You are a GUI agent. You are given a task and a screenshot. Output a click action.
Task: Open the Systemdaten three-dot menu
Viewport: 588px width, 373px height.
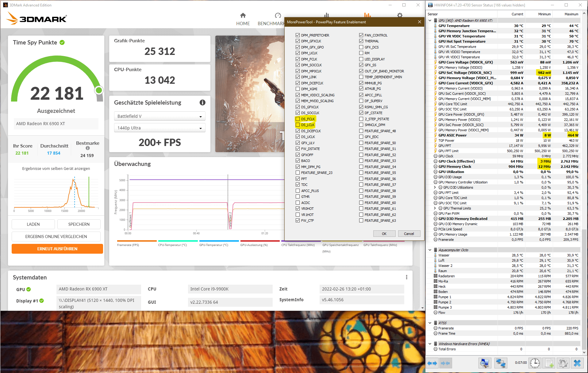[x=407, y=277]
